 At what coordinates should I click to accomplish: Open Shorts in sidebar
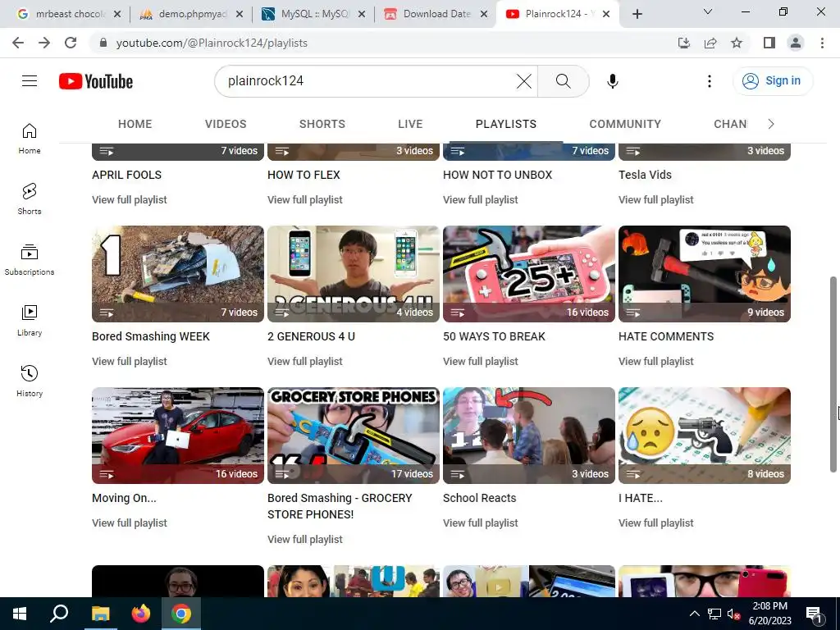tap(30, 199)
